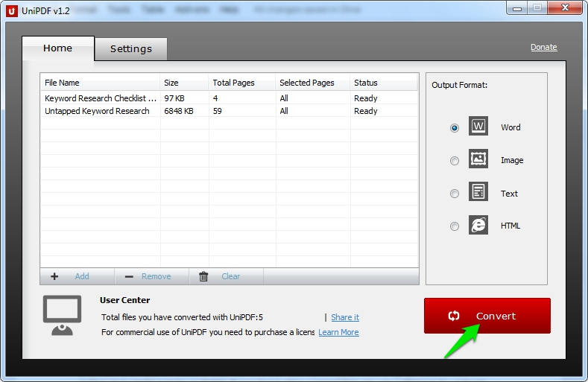Close the UniPDF window
The image size is (588, 382).
point(565,8)
